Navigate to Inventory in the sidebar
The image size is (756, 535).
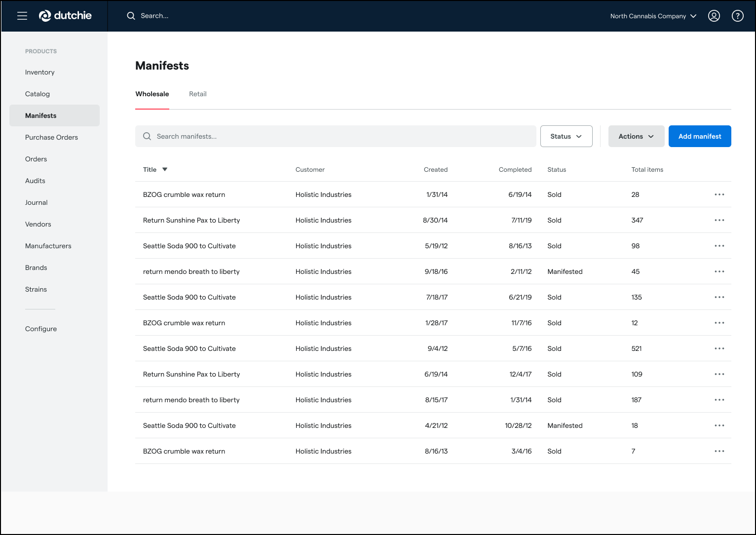pyautogui.click(x=40, y=72)
